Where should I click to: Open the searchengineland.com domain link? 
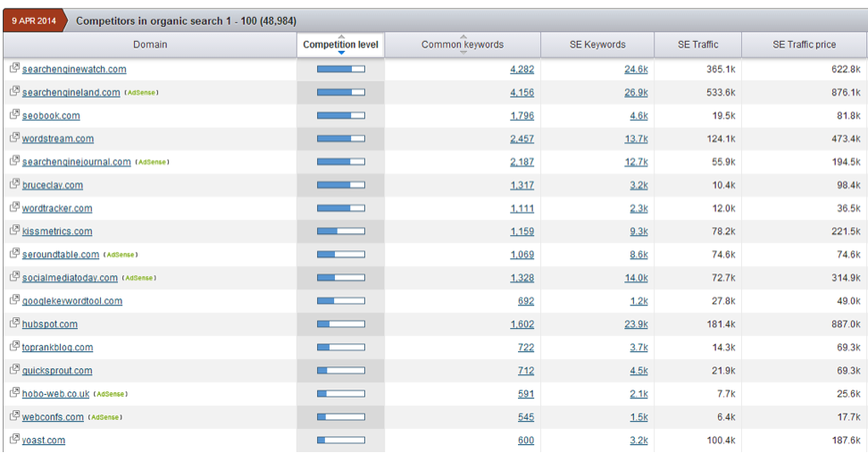(71, 93)
